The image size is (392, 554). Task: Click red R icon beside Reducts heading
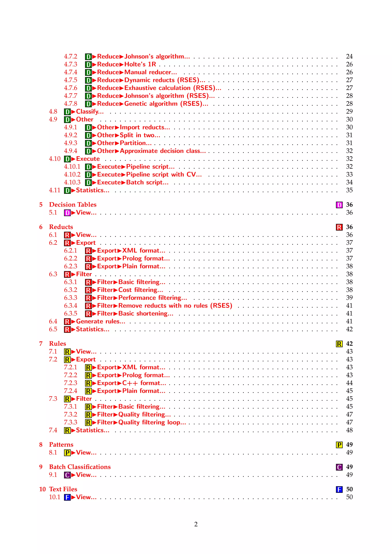point(339,227)
